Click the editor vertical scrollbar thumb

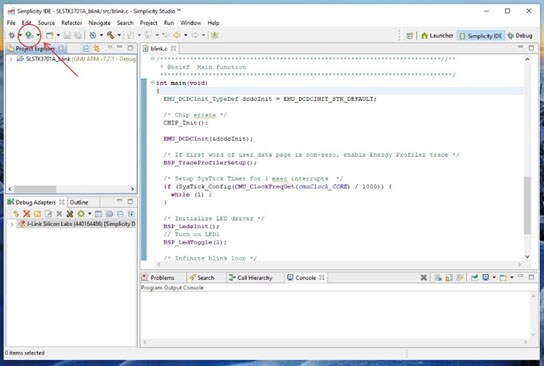coord(527,205)
